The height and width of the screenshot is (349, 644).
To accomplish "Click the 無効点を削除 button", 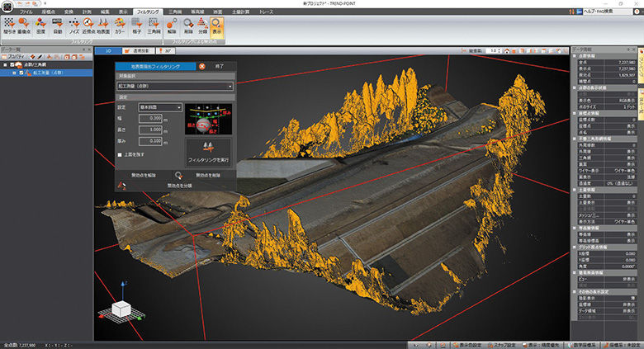I will [208, 175].
